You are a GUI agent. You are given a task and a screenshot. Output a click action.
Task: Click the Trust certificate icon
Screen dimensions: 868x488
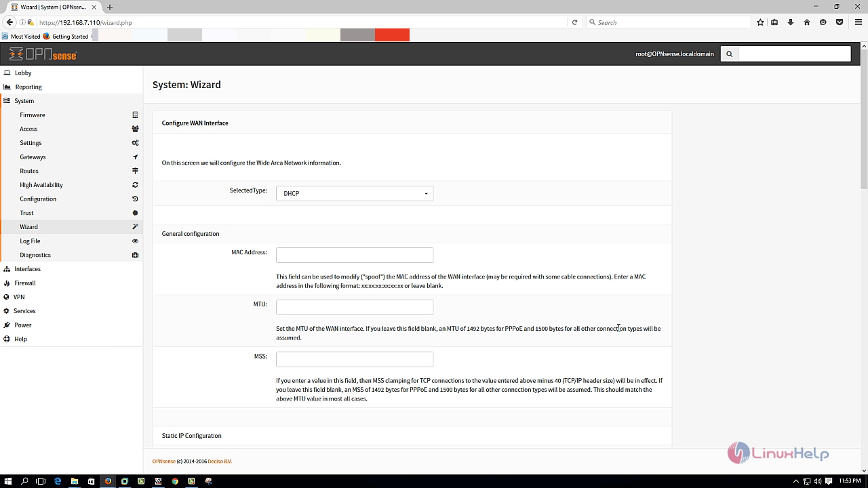pyautogui.click(x=135, y=213)
